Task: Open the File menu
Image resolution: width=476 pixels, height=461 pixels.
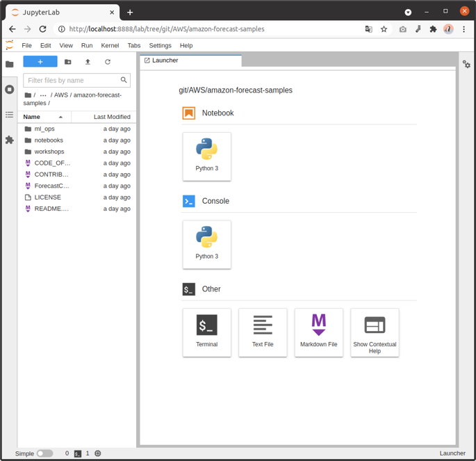Action: tap(26, 46)
